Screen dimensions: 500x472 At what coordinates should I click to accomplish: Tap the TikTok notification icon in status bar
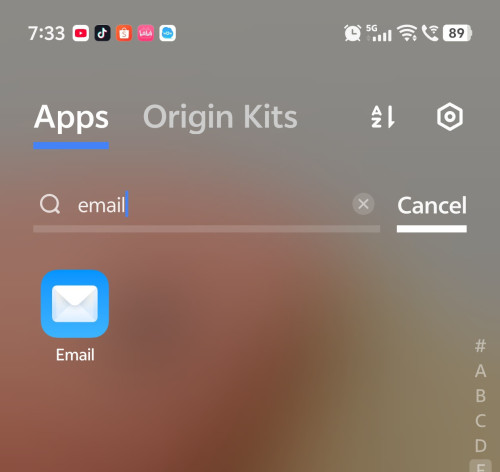click(102, 33)
